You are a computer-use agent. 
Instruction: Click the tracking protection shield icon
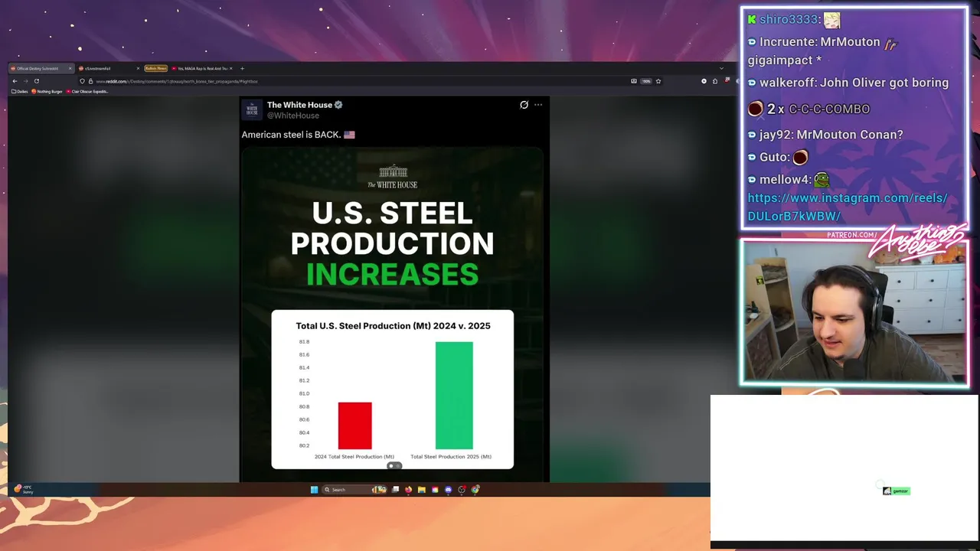tap(82, 81)
